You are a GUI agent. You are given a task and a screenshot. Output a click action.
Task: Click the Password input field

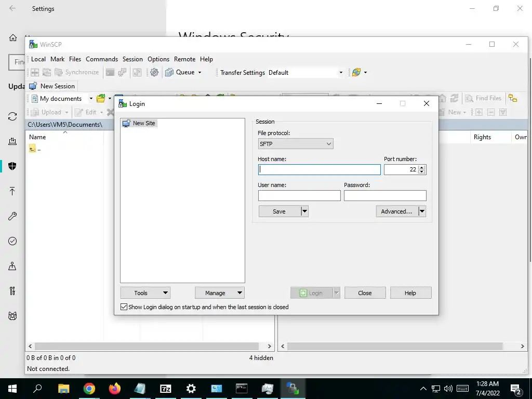click(x=385, y=196)
